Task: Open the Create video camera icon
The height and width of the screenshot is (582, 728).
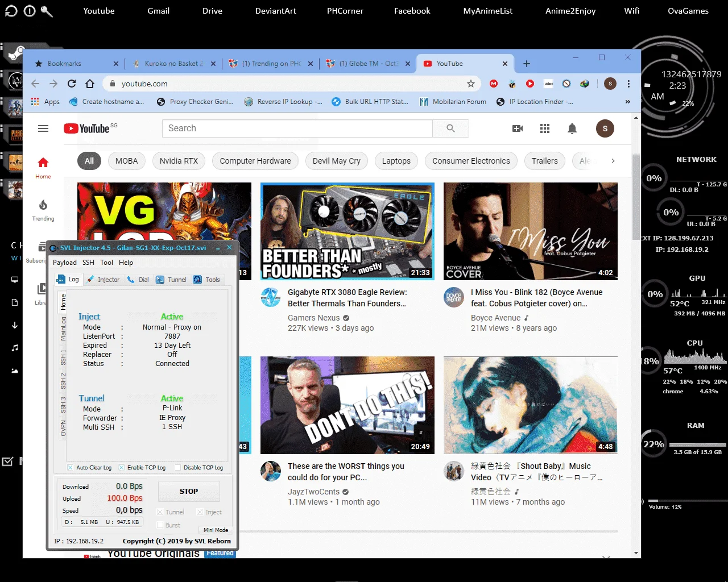Action: tap(518, 128)
